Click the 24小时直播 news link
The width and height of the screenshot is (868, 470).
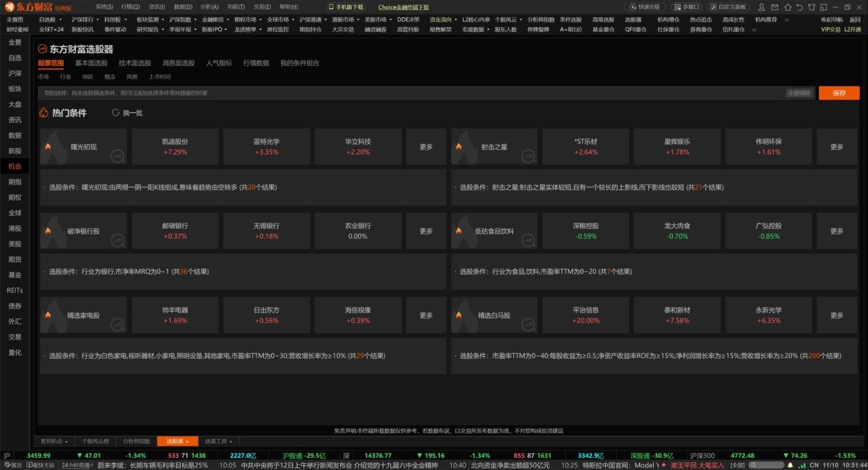coord(76,465)
